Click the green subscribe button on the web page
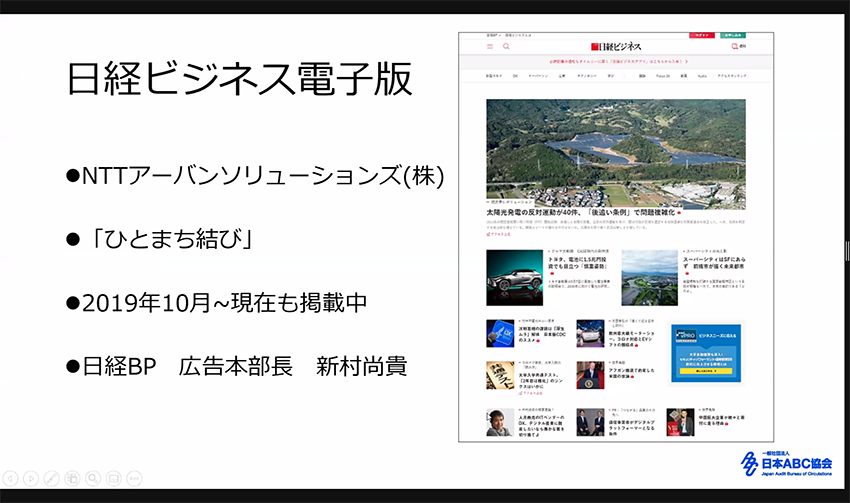This screenshot has height=503, width=850. (x=733, y=35)
